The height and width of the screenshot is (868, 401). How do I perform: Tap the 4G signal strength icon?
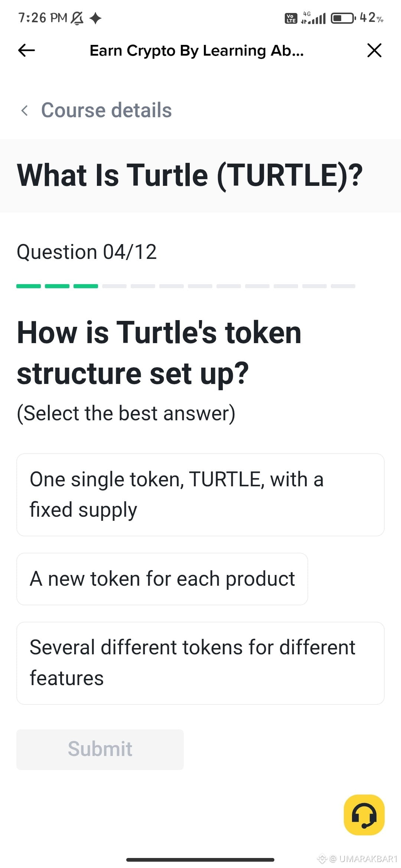313,17
